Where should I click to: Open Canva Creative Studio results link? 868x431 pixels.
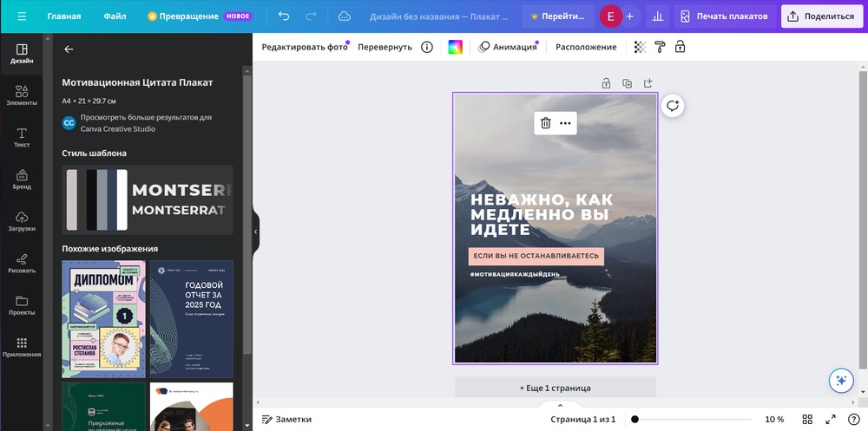click(146, 123)
